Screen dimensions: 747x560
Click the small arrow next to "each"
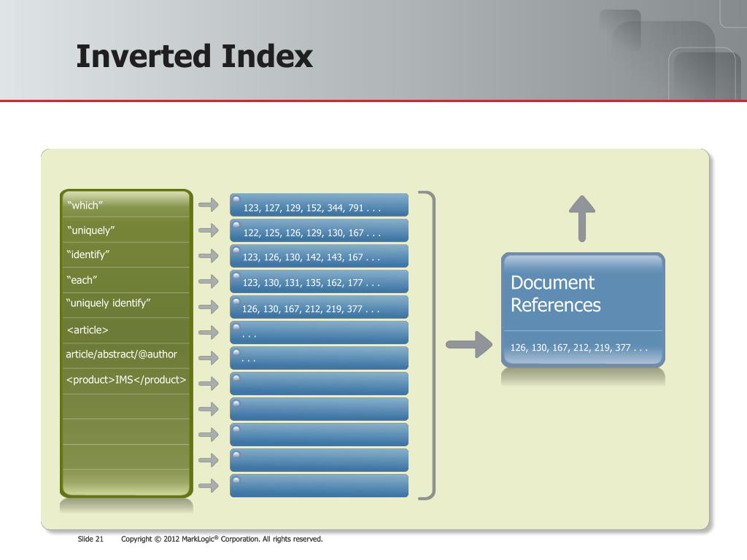click(x=209, y=281)
